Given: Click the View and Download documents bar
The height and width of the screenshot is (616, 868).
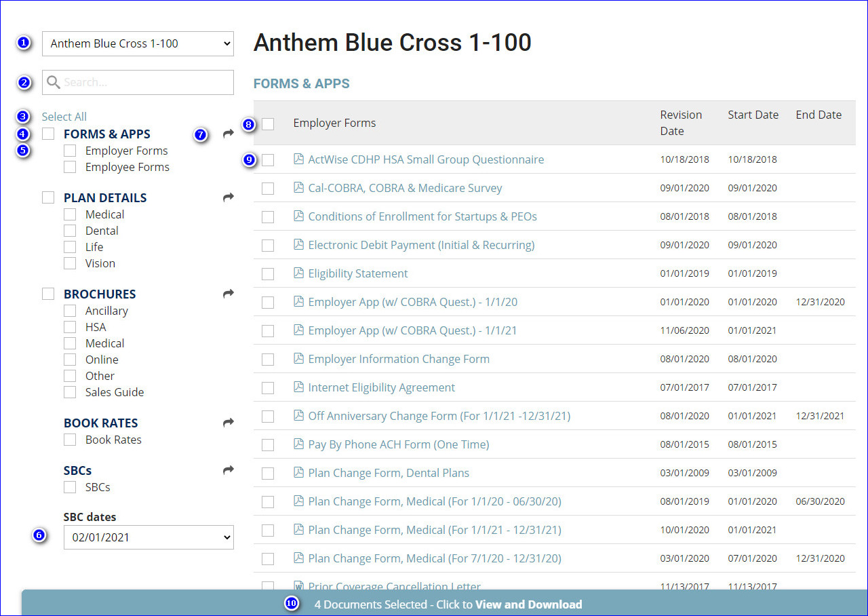Looking at the screenshot, I should pyautogui.click(x=444, y=603).
